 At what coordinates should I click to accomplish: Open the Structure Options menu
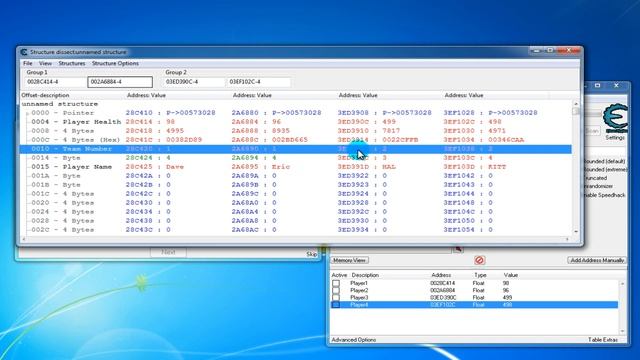click(x=115, y=63)
